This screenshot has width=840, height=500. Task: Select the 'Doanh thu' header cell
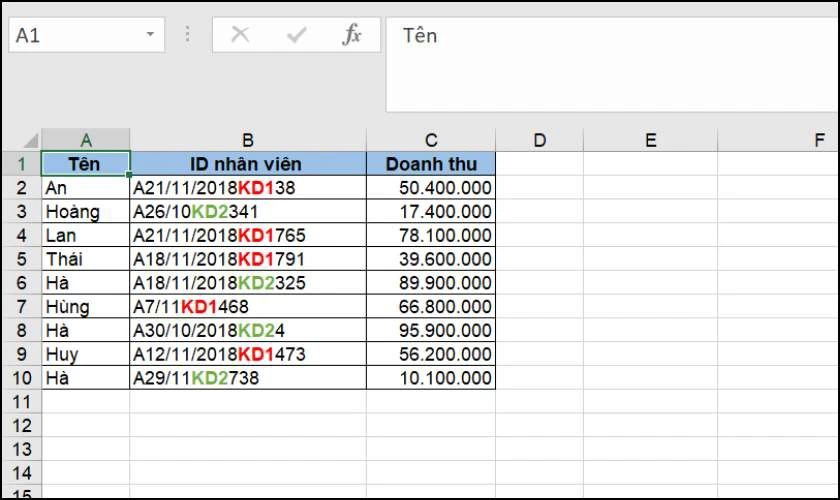(431, 163)
